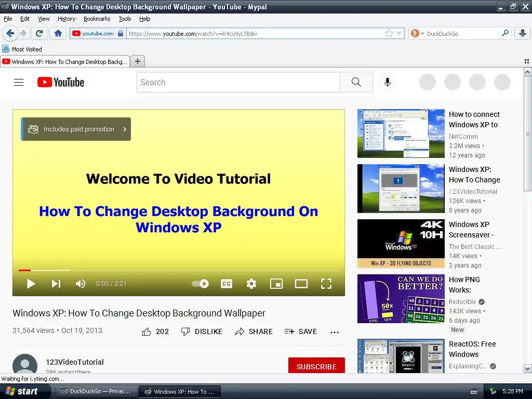Toggle the autoplay switch in the player

point(200,284)
